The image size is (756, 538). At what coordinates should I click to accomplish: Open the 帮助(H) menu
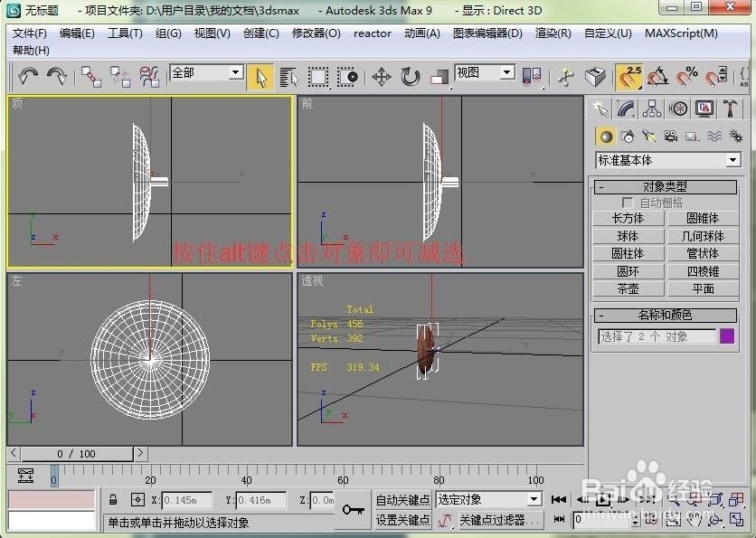click(x=31, y=50)
